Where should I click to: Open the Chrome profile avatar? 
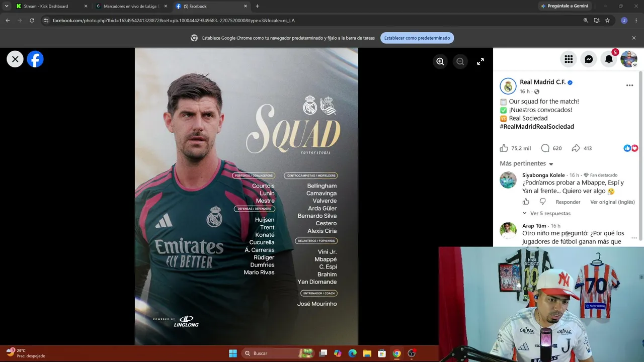[x=624, y=21]
